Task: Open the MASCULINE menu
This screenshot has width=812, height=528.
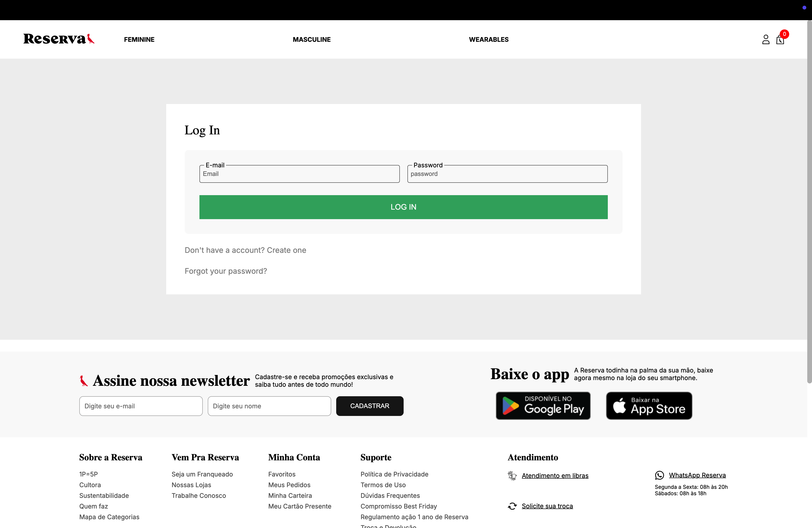Action: pos(312,40)
